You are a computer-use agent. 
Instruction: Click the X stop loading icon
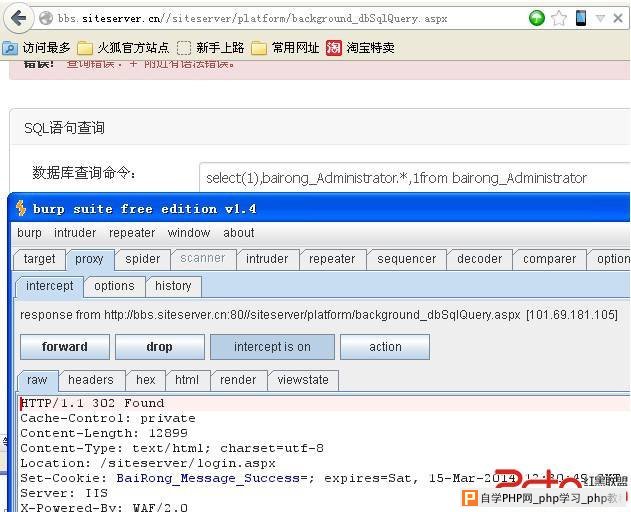pos(618,18)
